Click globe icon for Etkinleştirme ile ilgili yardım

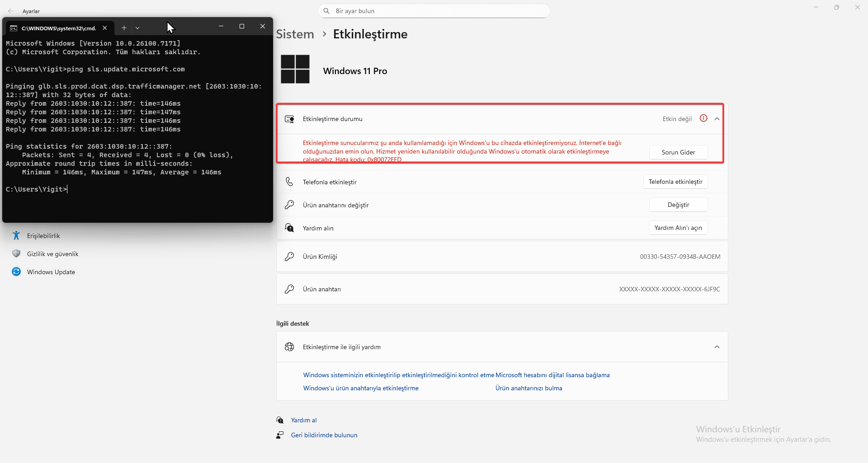[289, 347]
